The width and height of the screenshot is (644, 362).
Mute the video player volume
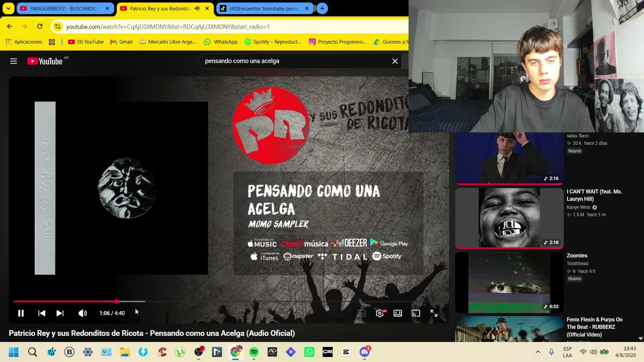tap(83, 313)
